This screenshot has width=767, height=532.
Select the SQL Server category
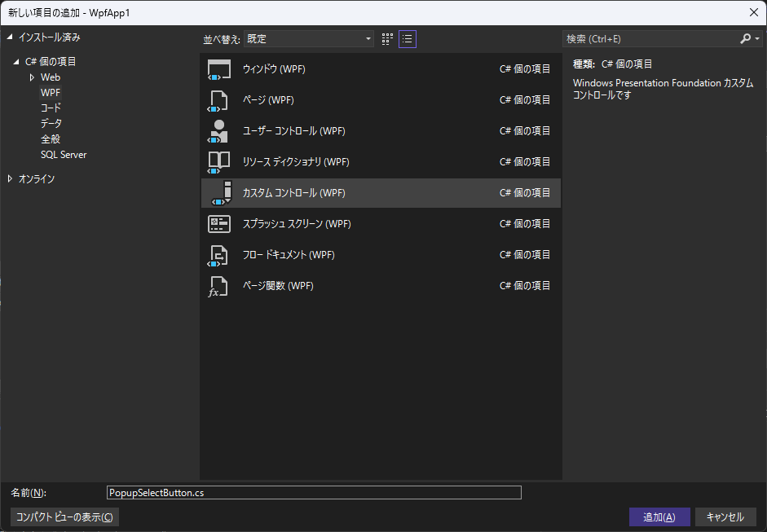63,154
